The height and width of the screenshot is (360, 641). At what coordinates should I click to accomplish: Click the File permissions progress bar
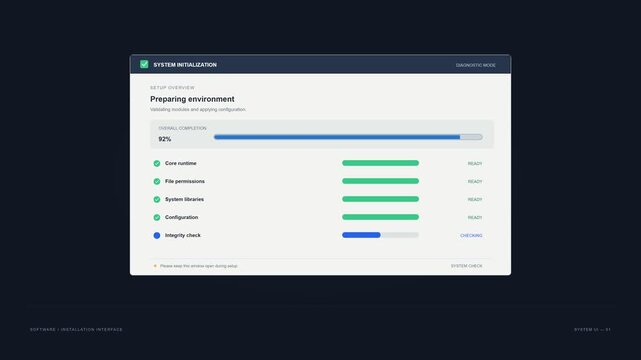(380, 181)
